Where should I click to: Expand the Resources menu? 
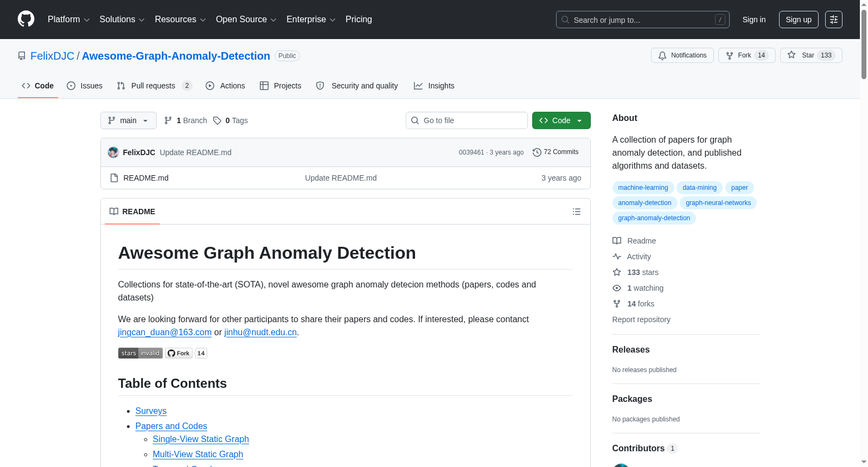click(180, 20)
